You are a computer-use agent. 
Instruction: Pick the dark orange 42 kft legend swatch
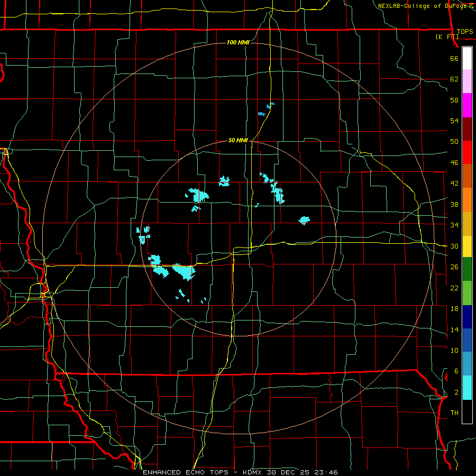coord(467,176)
